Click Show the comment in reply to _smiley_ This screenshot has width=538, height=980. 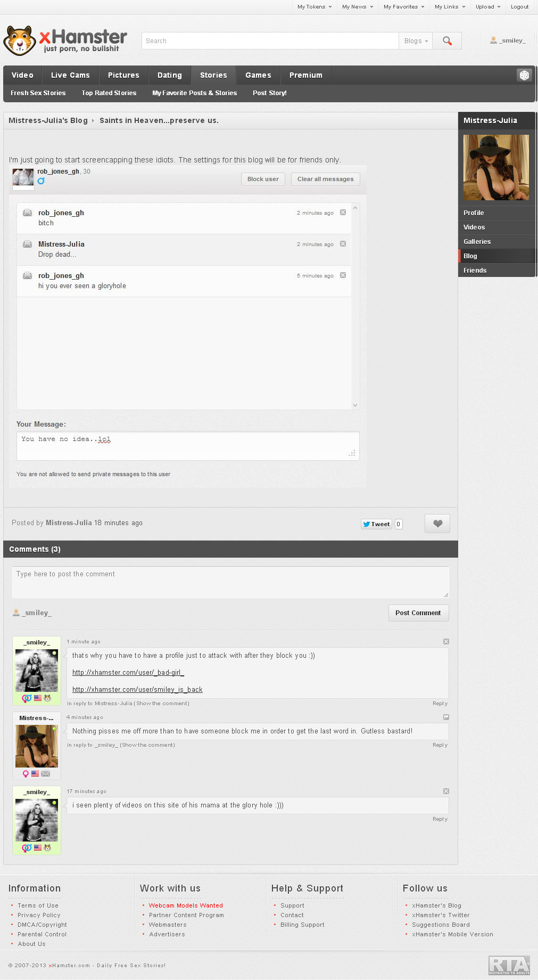click(147, 745)
